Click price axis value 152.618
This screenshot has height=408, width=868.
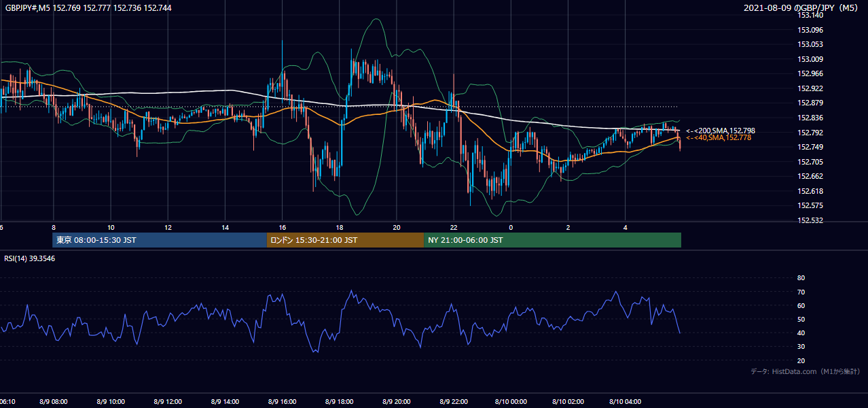(x=810, y=191)
